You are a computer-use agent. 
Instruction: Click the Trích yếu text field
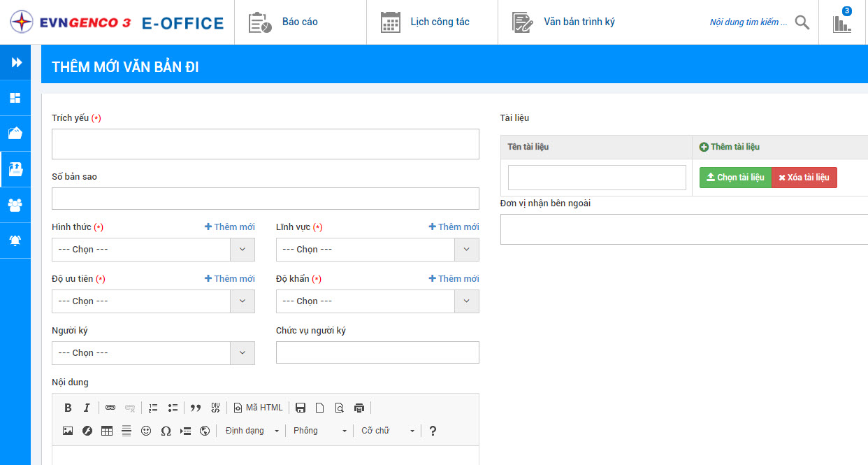coord(265,144)
